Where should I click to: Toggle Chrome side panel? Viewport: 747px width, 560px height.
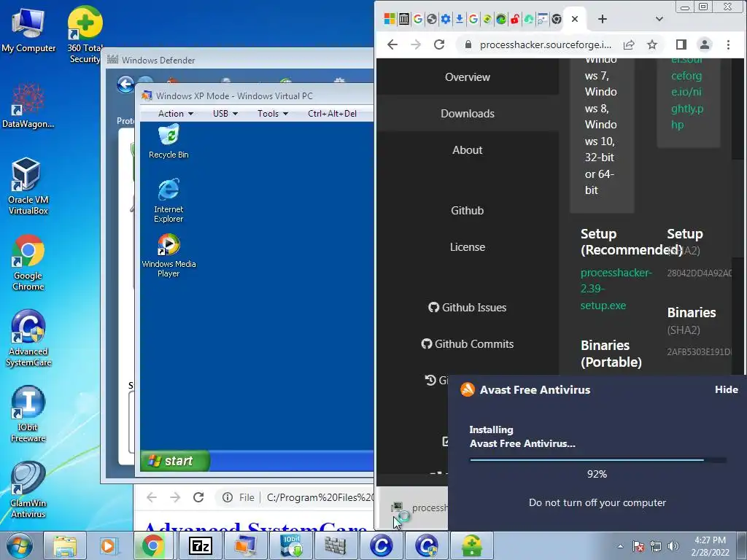[x=681, y=44]
